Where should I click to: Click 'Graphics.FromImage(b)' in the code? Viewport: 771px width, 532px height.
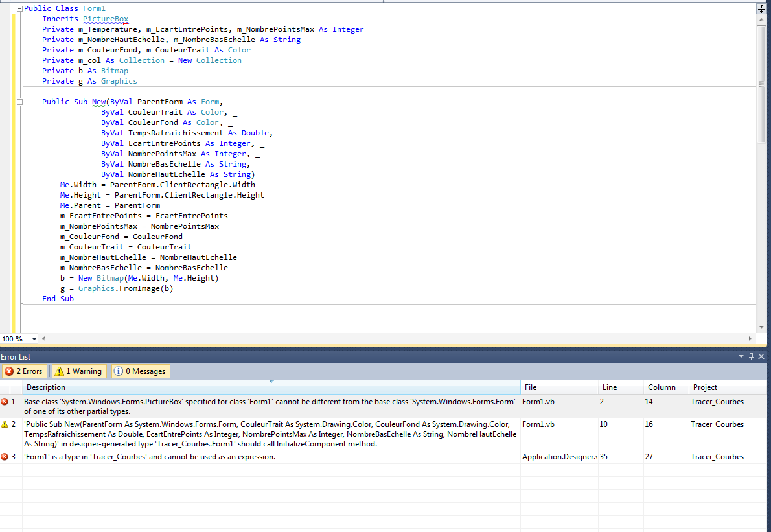tap(126, 288)
